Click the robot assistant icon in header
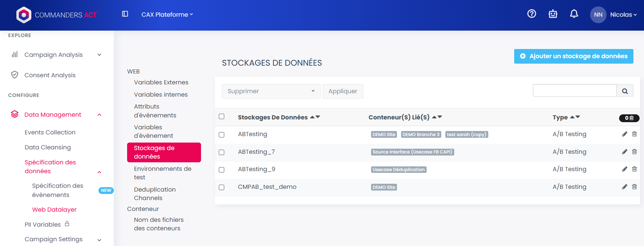The image size is (644, 246). [553, 14]
